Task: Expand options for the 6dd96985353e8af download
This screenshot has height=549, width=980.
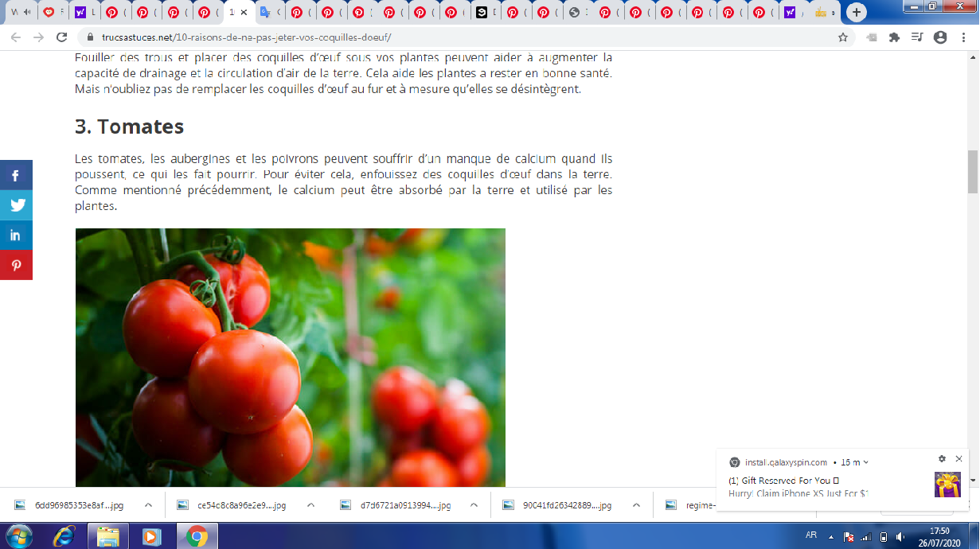Action: click(x=148, y=505)
